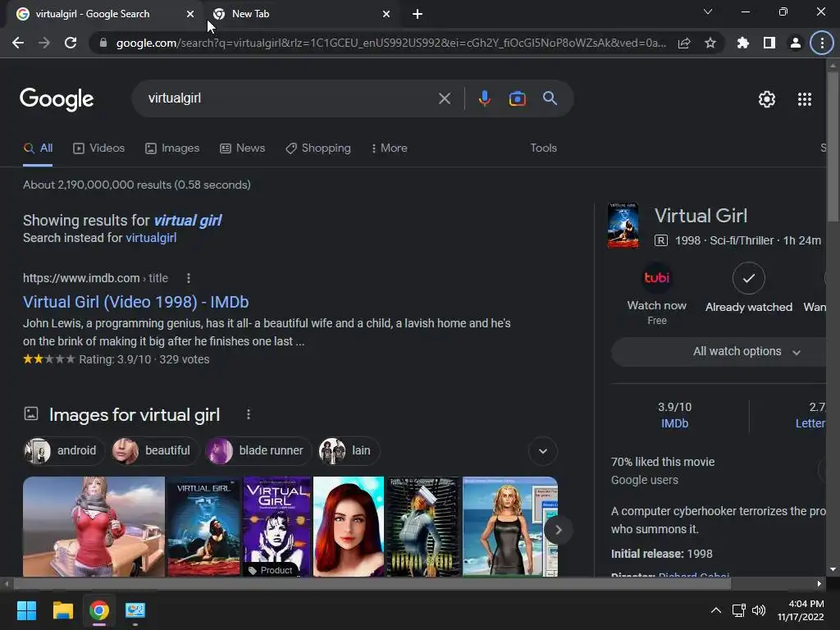Open options for the IMDb result
Screen dimensions: 840x630
[x=188, y=278]
